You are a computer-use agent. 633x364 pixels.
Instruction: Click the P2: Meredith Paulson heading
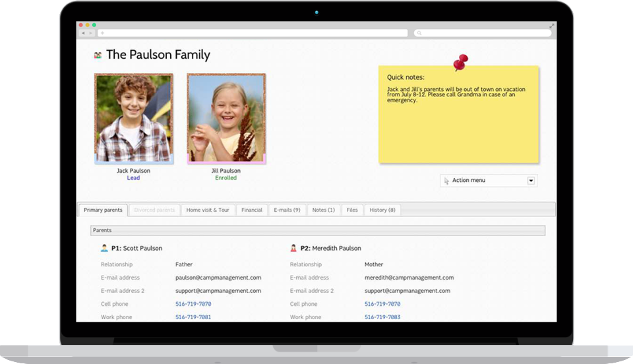tap(330, 248)
